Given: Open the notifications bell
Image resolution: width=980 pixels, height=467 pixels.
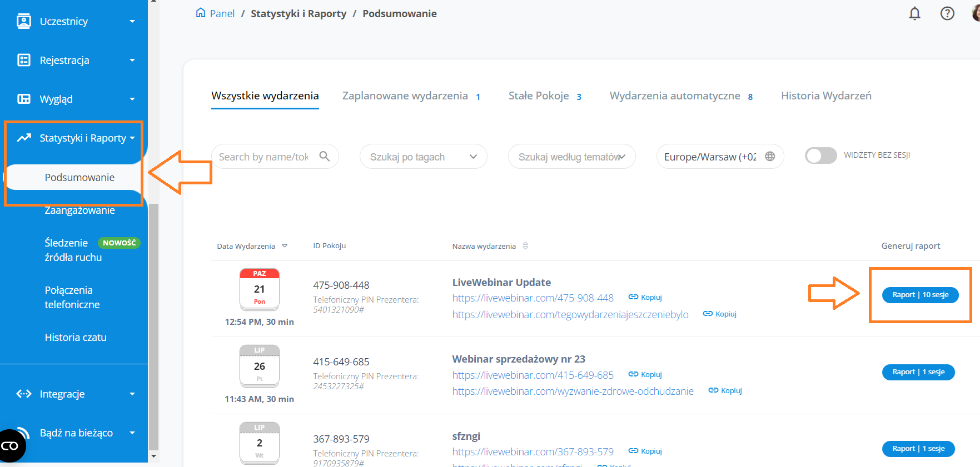Looking at the screenshot, I should click(914, 13).
